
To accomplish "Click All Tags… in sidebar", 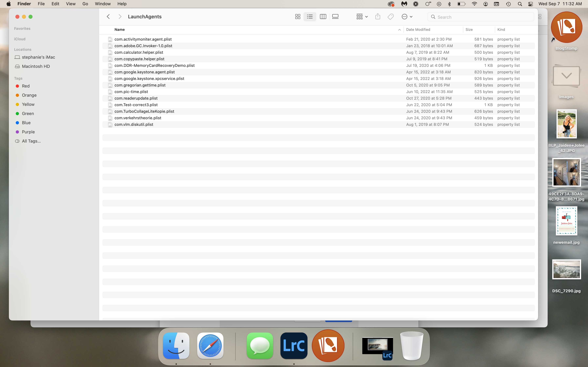I will point(31,141).
